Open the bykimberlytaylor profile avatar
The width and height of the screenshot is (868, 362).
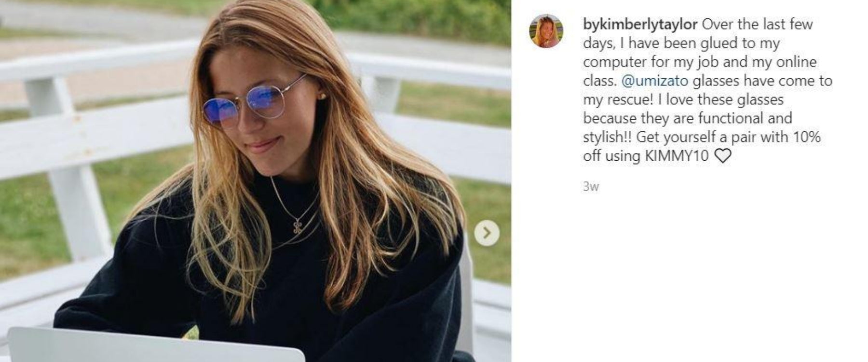click(x=546, y=31)
